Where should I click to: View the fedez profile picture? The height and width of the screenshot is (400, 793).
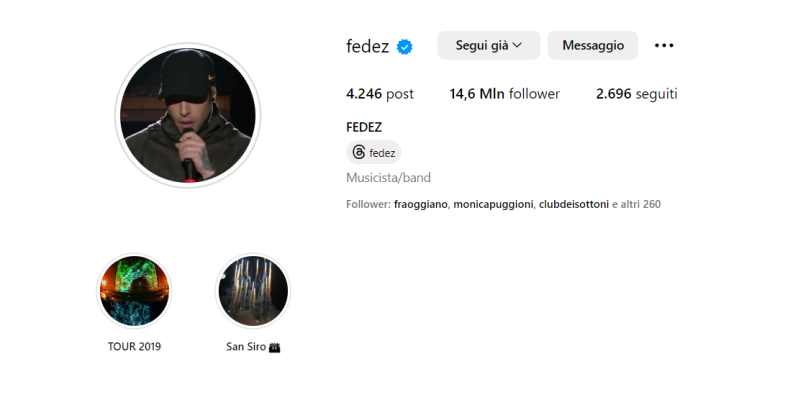[x=188, y=115]
